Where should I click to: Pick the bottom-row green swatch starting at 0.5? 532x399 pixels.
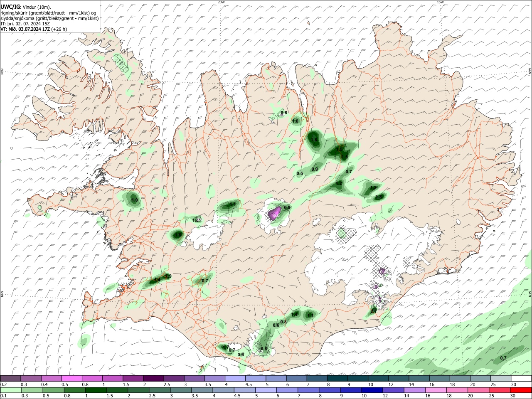(53, 390)
